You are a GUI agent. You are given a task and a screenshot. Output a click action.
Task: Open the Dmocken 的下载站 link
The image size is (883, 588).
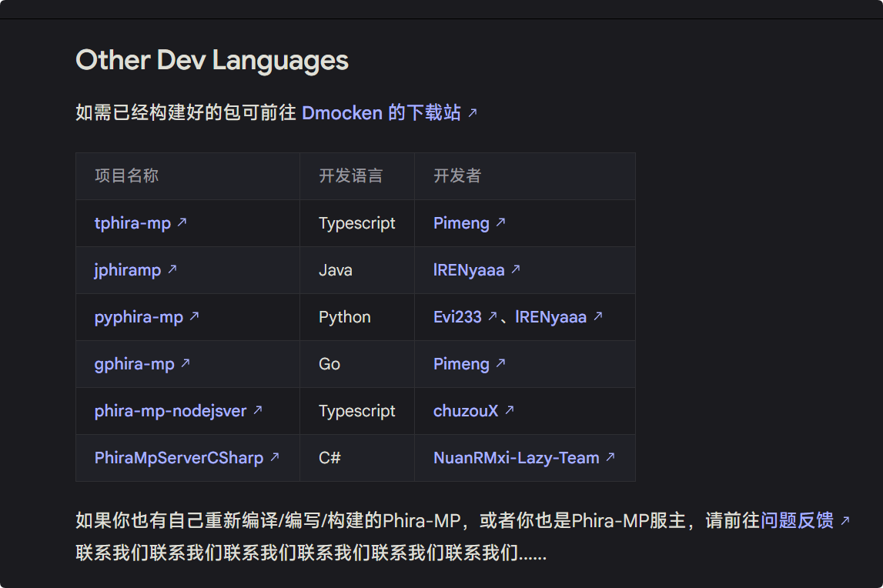pyautogui.click(x=381, y=113)
